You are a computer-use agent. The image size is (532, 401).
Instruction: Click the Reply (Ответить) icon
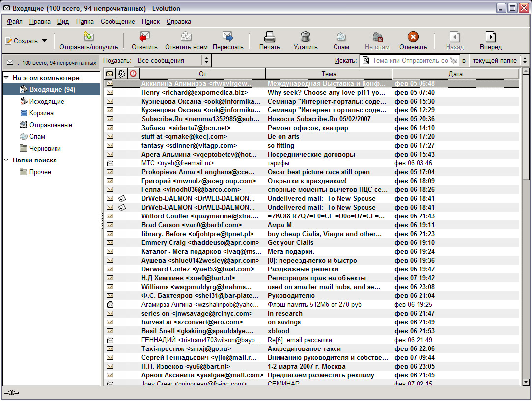(x=144, y=36)
